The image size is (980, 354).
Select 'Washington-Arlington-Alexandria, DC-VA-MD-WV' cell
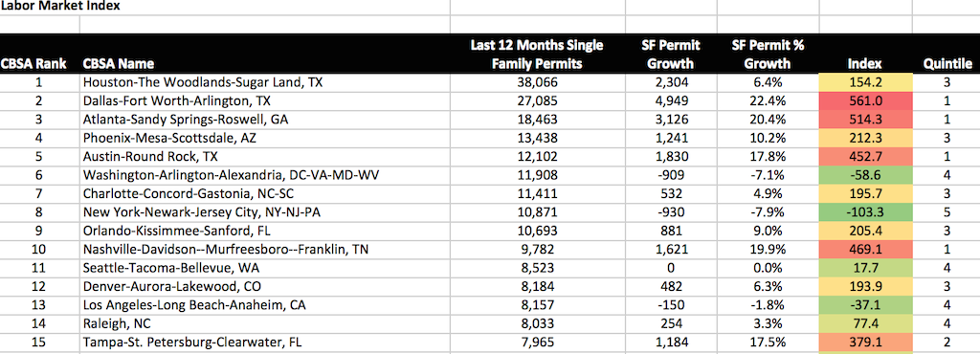coord(265,175)
